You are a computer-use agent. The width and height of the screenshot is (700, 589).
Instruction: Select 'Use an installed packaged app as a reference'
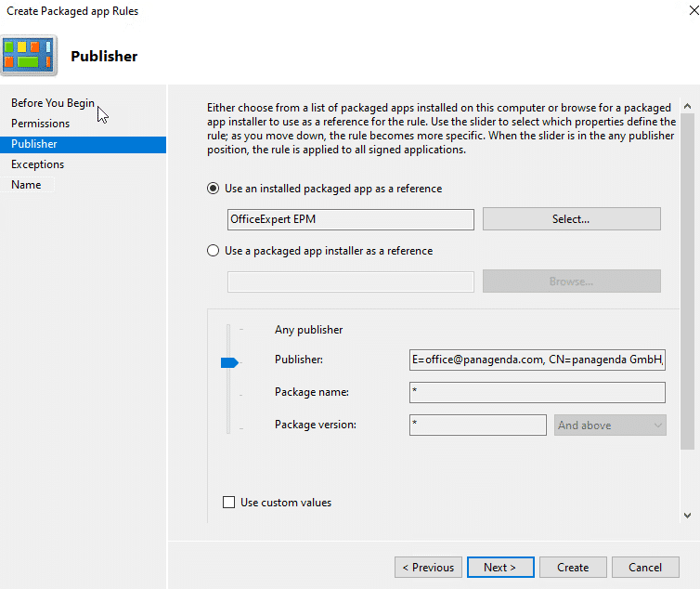(x=213, y=189)
